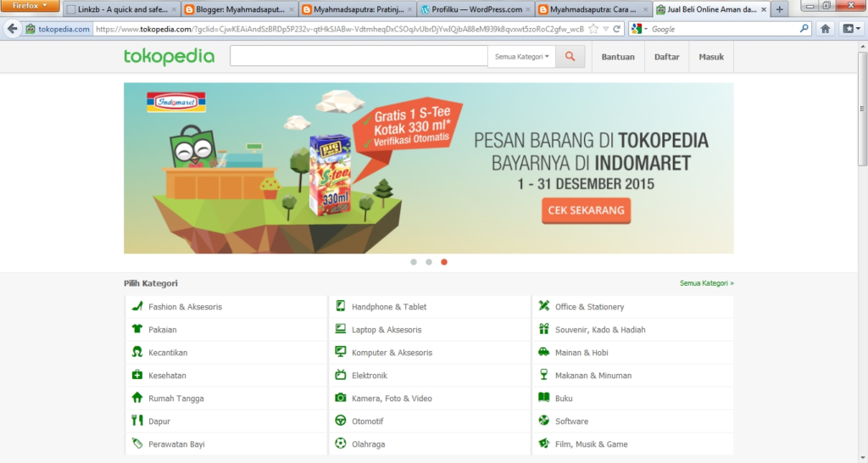Open the Firefox application menu button
868x463 pixels.
[x=30, y=6]
